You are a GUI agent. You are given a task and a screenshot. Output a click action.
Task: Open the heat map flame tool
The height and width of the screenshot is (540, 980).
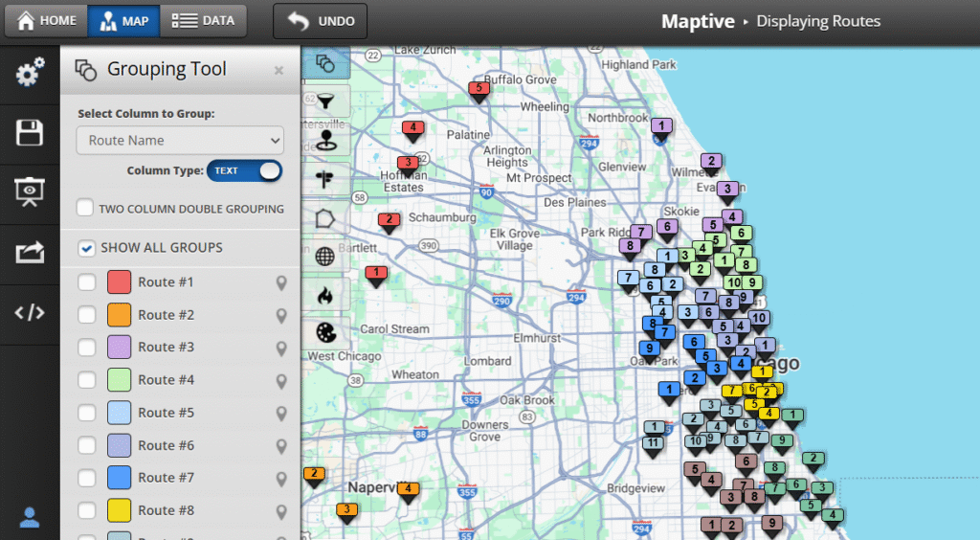(325, 295)
